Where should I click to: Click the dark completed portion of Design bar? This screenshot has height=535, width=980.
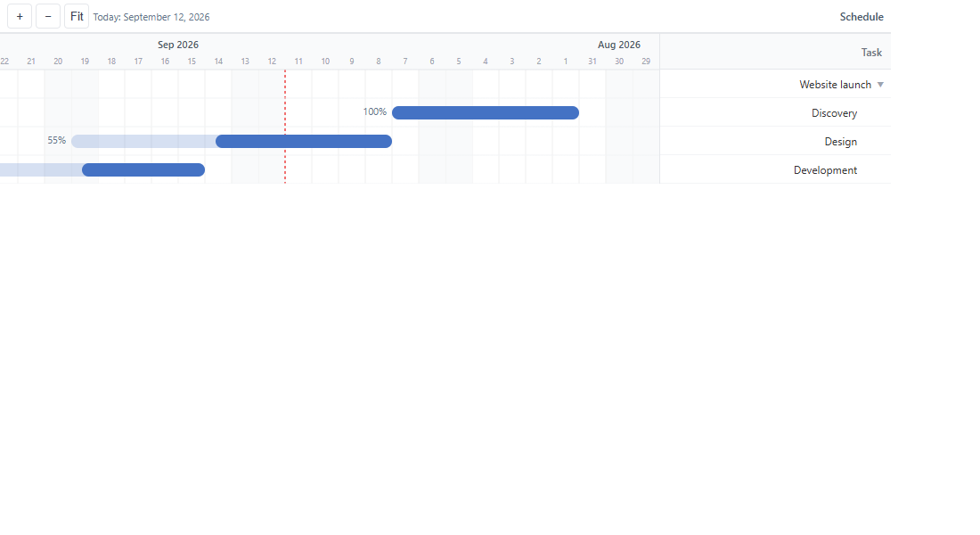304,142
